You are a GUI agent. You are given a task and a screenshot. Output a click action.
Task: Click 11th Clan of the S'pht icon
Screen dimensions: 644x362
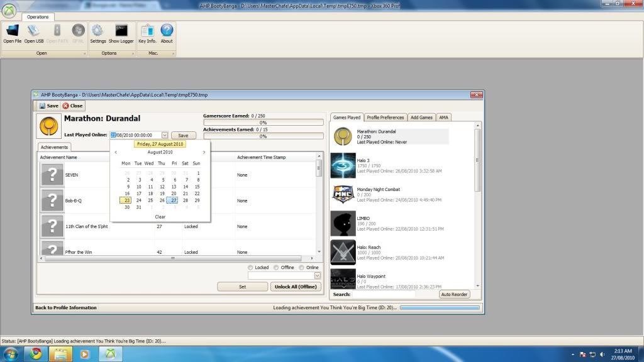pos(52,226)
